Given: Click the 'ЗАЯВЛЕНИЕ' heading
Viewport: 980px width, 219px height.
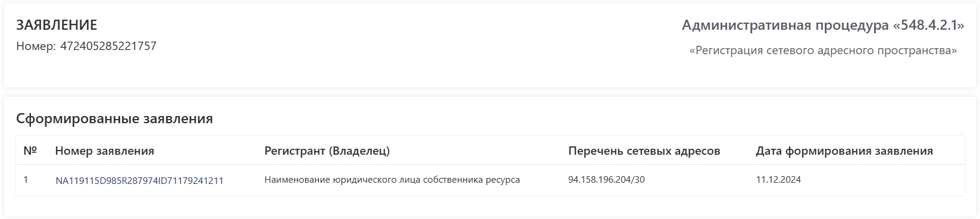Looking at the screenshot, I should (57, 25).
